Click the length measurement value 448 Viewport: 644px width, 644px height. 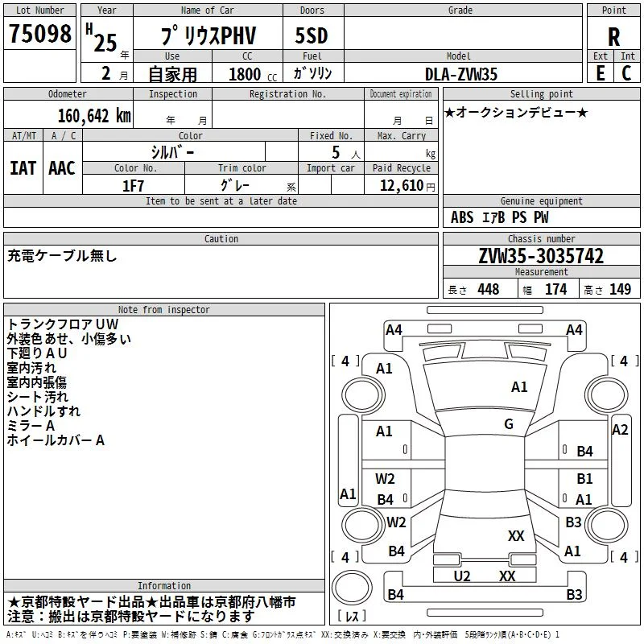point(488,290)
